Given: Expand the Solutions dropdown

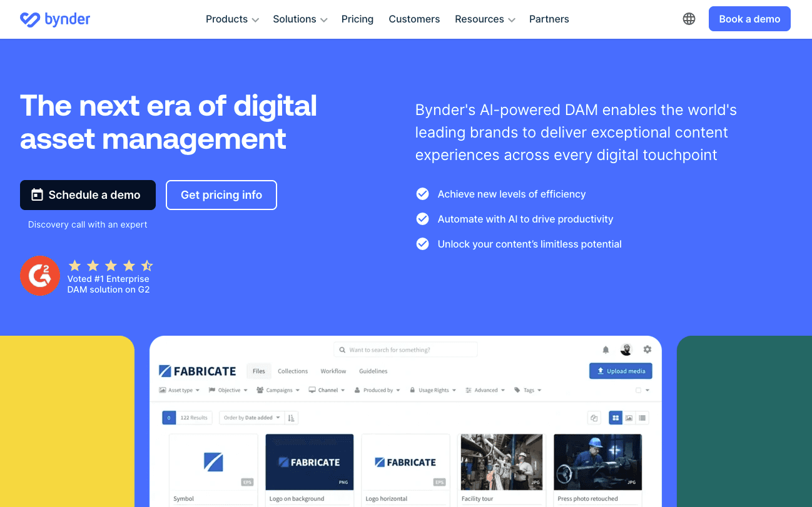Looking at the screenshot, I should (300, 19).
